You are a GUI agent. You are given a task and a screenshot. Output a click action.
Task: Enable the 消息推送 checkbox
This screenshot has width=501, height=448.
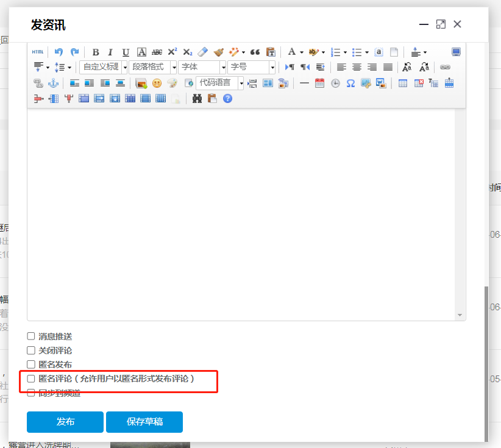[x=30, y=335]
